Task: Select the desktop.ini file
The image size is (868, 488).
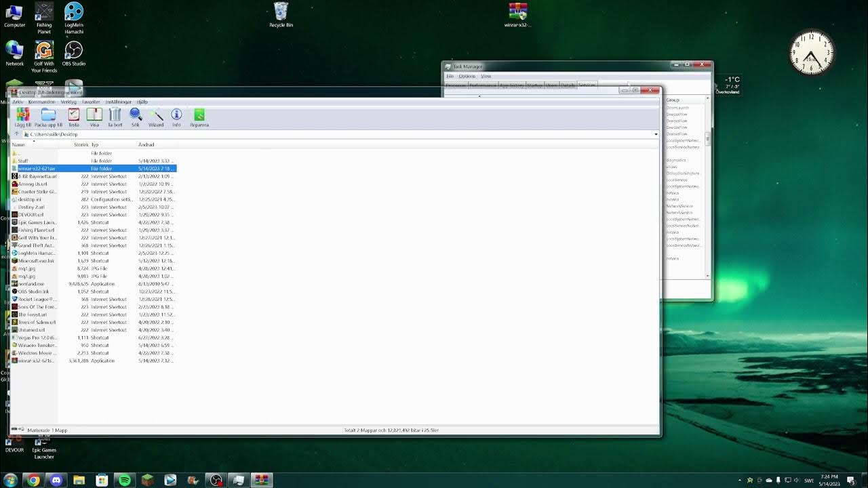Action: coord(94,199)
